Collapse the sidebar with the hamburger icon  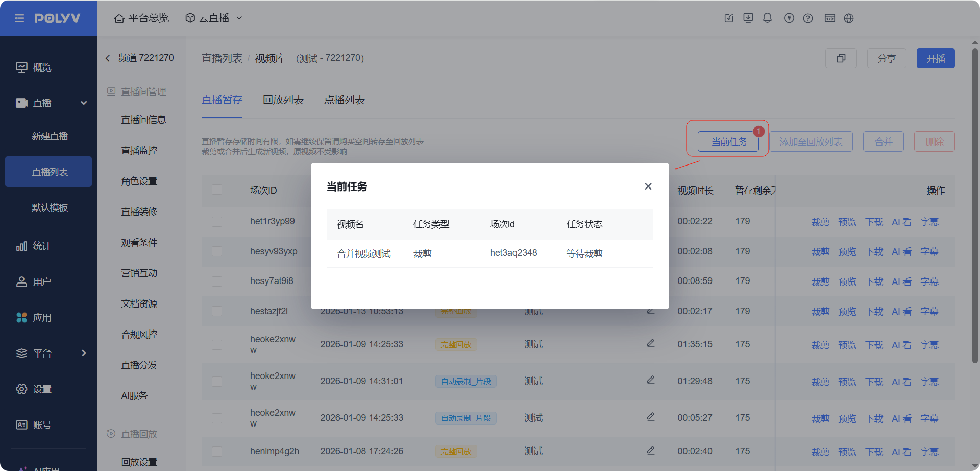[19, 18]
